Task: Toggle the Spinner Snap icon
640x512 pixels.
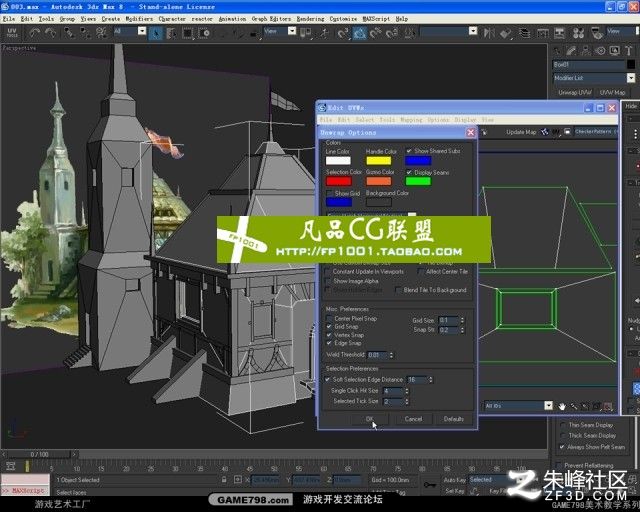Action: pos(392,33)
